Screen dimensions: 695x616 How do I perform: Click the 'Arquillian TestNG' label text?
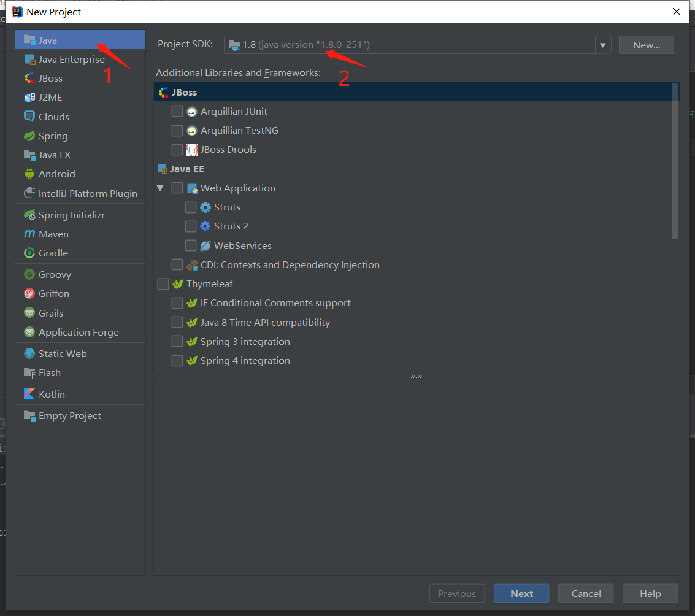(239, 131)
